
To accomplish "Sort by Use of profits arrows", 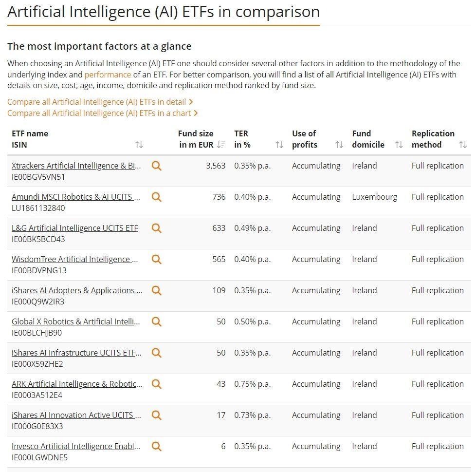I will (339, 145).
